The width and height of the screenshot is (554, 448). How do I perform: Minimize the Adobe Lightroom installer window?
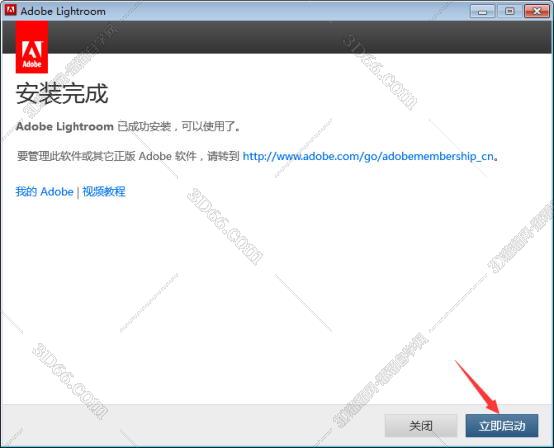482,11
